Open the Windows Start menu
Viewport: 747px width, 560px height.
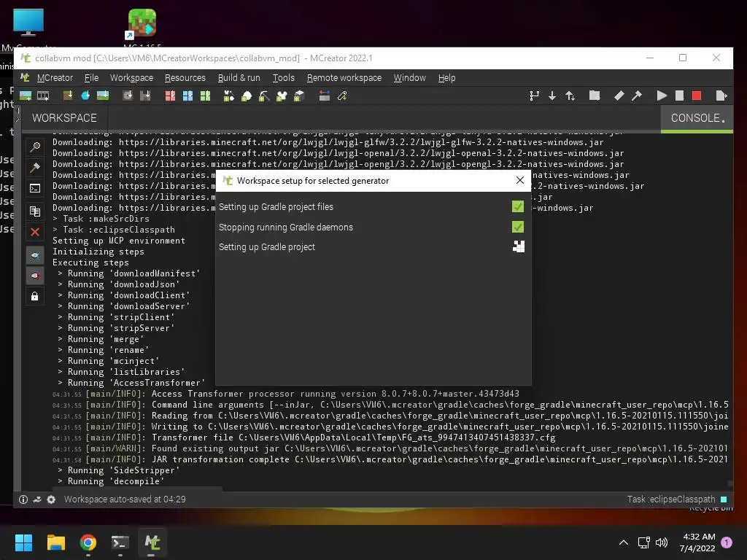23,542
